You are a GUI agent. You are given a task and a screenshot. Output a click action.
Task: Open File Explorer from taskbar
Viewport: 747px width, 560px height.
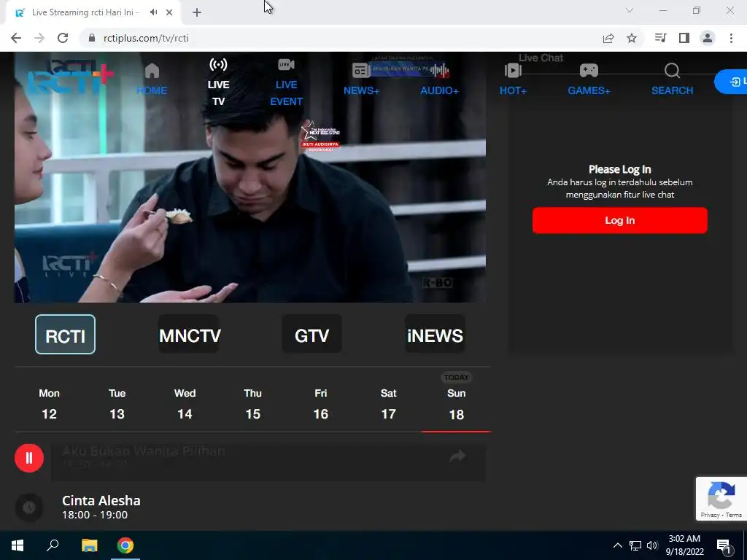click(89, 545)
